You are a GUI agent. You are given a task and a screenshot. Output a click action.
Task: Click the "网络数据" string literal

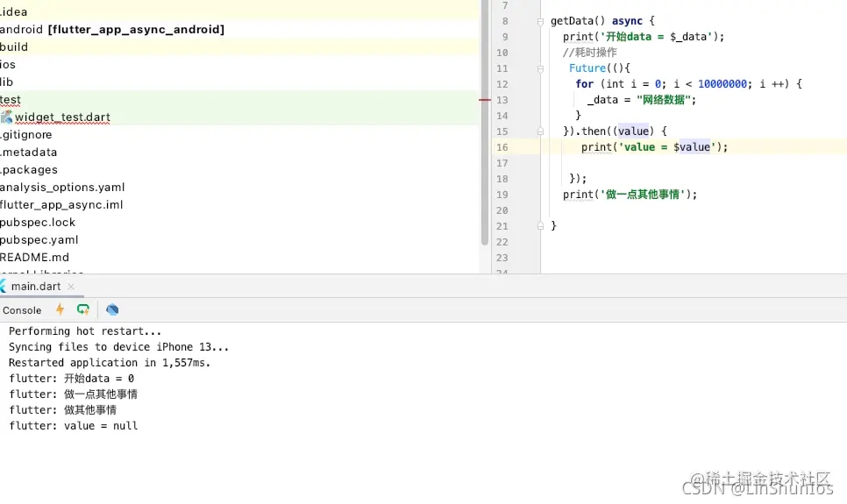click(664, 99)
